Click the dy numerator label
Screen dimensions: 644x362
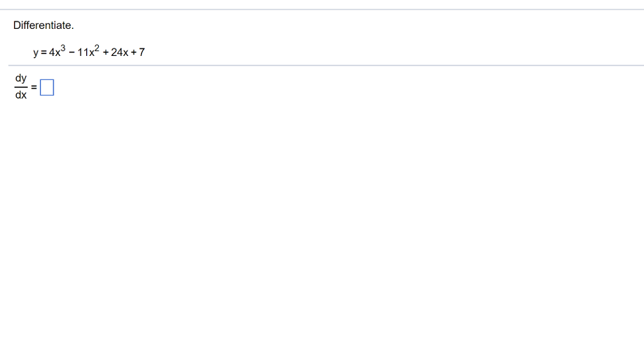tap(21, 79)
